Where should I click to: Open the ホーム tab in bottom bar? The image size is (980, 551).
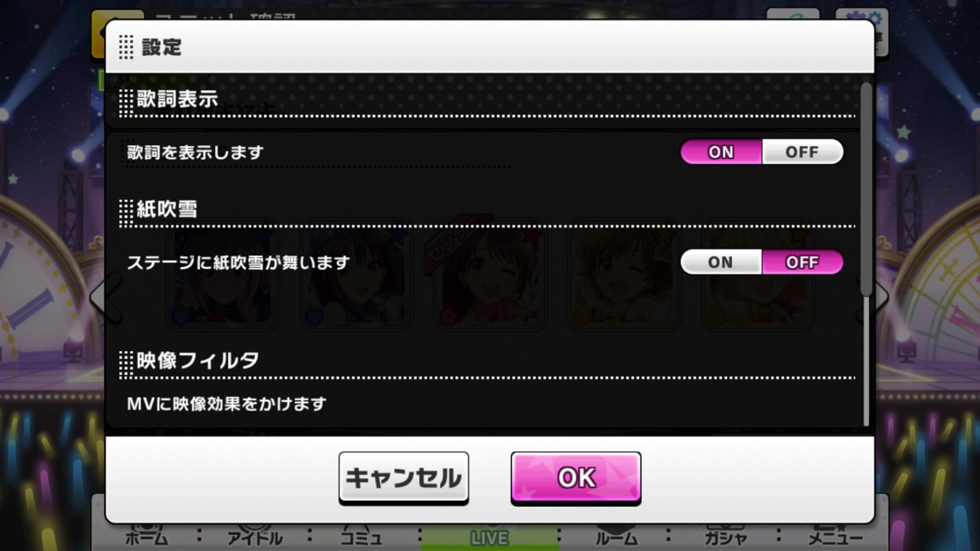click(x=146, y=538)
